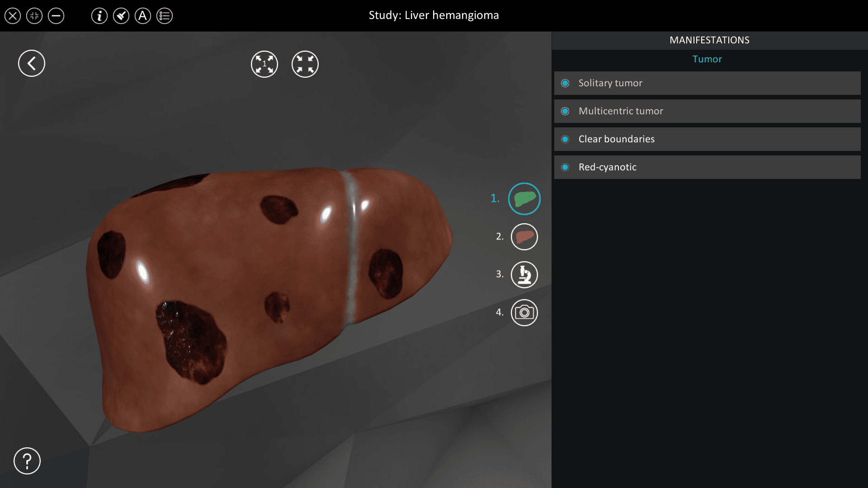The image size is (868, 488).
Task: Close the study with the X icon
Action: click(13, 16)
